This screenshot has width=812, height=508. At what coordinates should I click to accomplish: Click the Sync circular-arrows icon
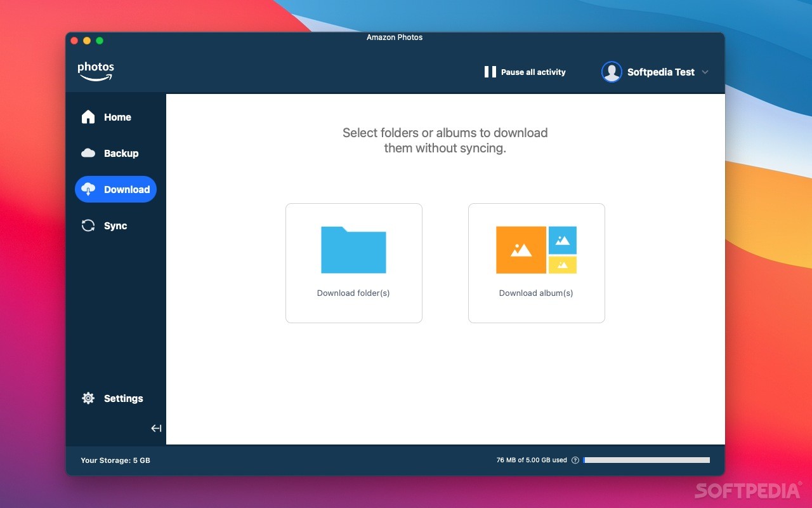[88, 225]
